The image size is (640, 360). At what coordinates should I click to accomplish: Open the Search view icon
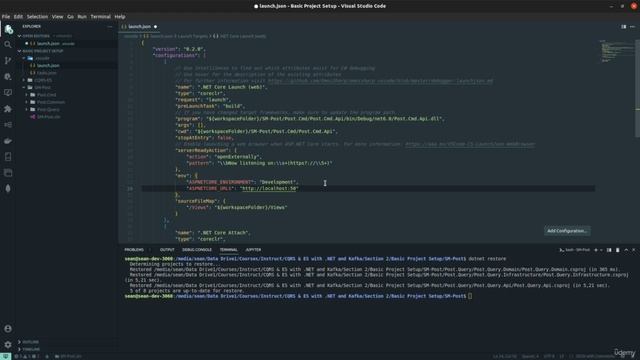tap(8, 44)
